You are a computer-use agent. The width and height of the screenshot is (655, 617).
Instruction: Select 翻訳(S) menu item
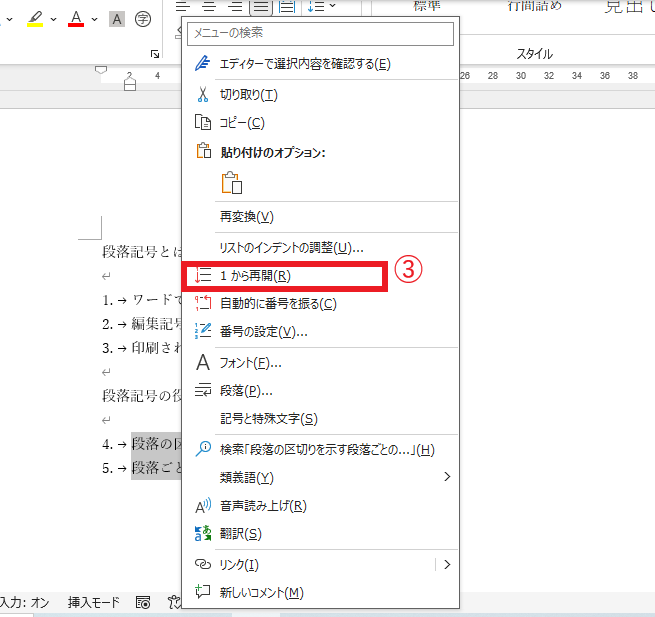point(320,534)
